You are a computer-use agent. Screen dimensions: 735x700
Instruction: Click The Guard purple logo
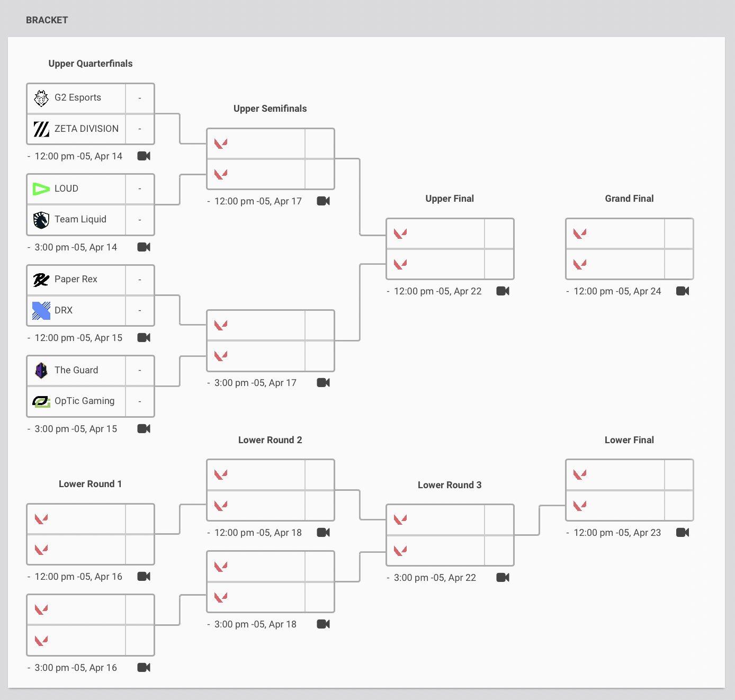(x=41, y=370)
